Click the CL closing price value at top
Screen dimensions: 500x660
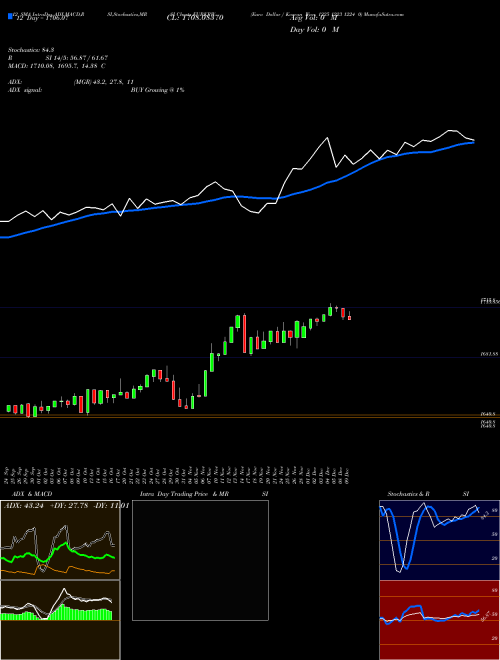click(194, 18)
